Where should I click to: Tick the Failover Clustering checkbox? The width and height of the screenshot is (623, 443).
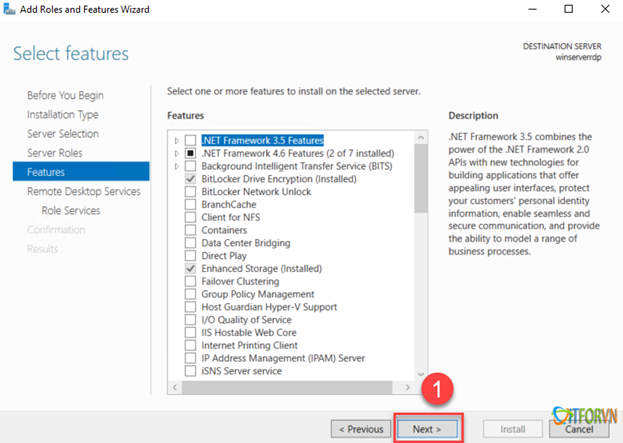point(190,282)
